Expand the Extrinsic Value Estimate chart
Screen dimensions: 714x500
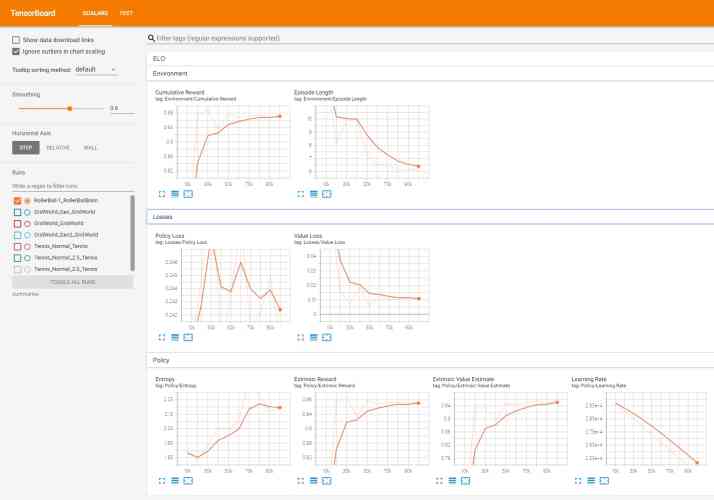[x=439, y=481]
